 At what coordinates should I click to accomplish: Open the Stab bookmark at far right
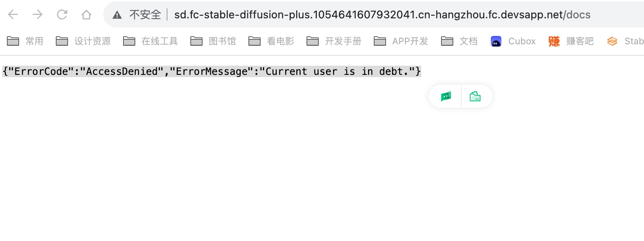(x=625, y=41)
